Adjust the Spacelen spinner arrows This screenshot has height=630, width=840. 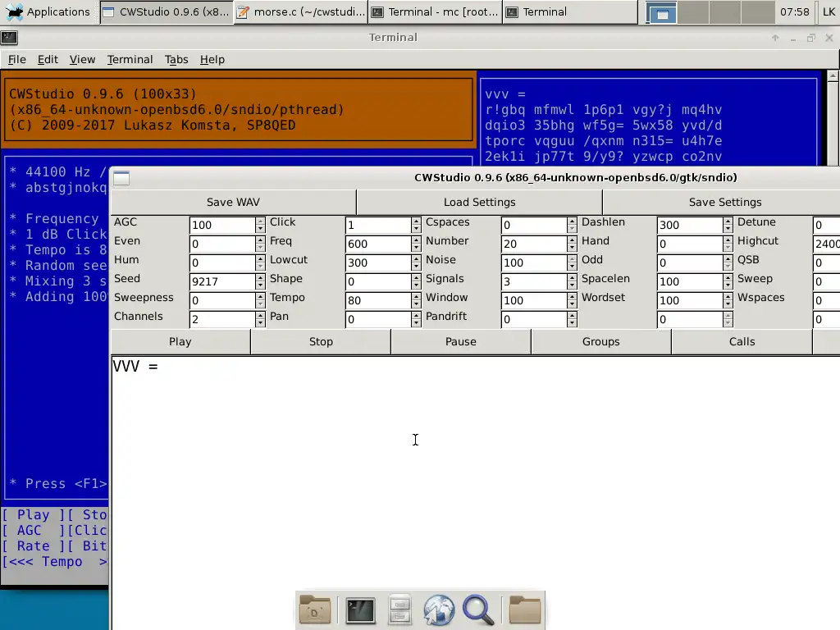click(728, 281)
